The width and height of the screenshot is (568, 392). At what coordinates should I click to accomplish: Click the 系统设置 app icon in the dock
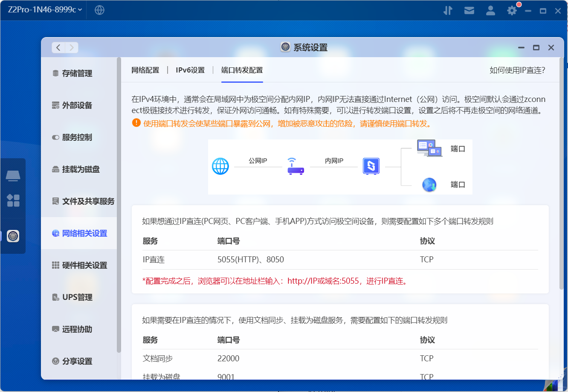point(13,236)
